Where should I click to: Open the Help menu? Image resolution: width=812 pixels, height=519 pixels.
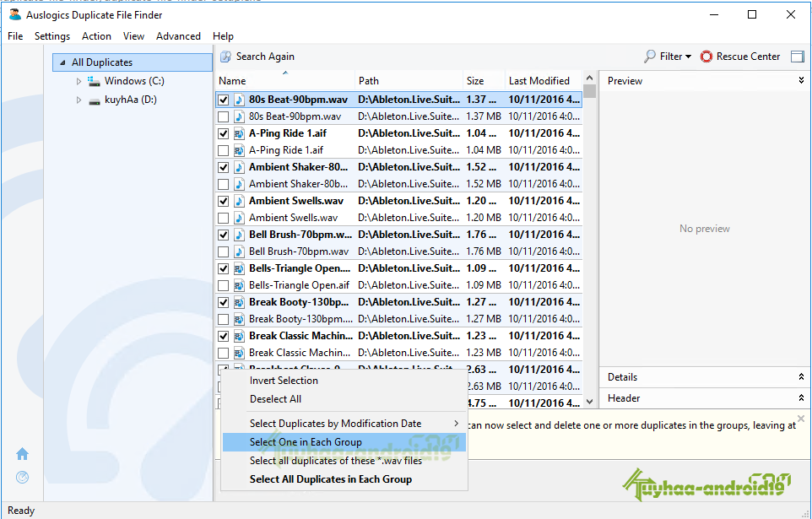[x=223, y=36]
